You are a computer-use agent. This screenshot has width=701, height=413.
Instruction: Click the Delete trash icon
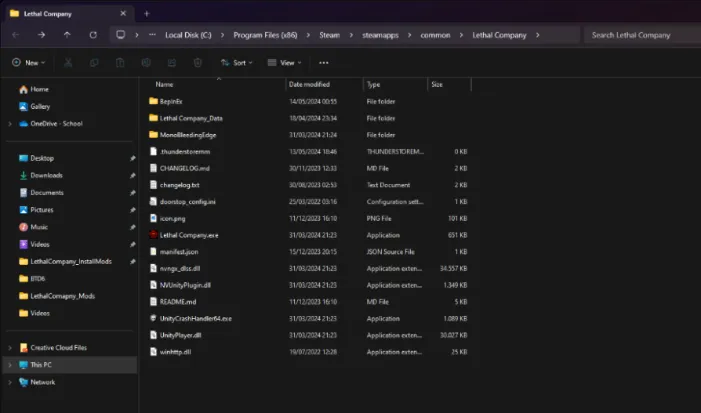coord(198,63)
